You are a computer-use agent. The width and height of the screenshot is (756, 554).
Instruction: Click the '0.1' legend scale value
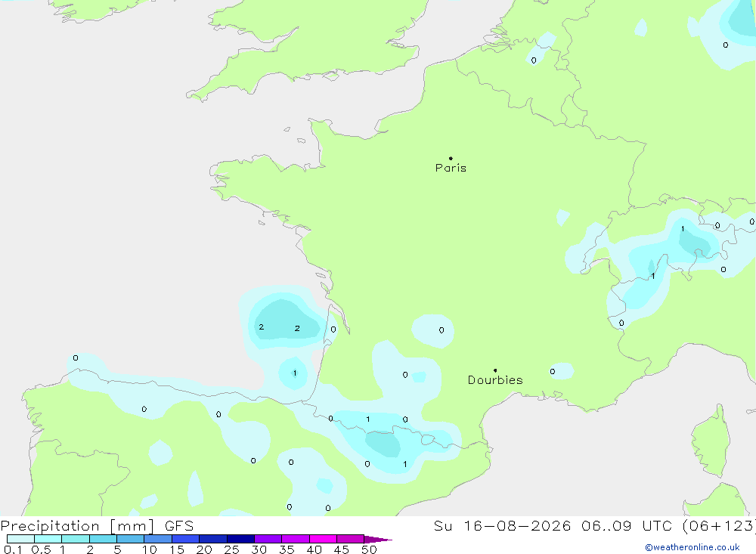pos(13,549)
